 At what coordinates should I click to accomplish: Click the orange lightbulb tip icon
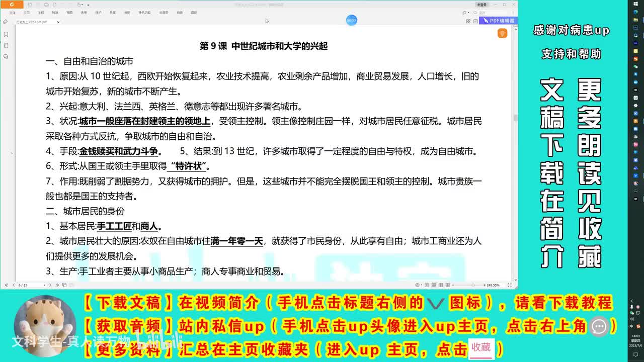click(x=502, y=33)
